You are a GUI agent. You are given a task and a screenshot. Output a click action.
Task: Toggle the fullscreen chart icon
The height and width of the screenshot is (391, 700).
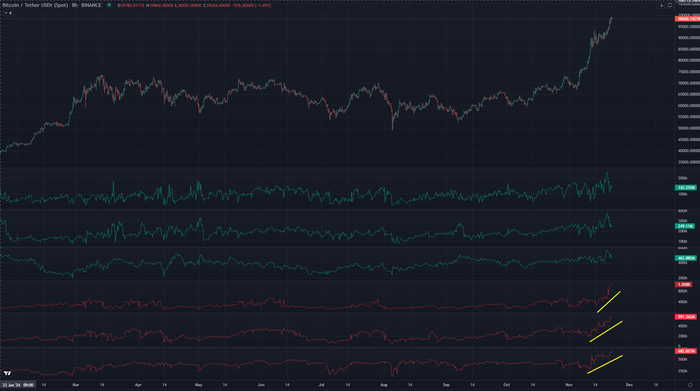coord(670,5)
